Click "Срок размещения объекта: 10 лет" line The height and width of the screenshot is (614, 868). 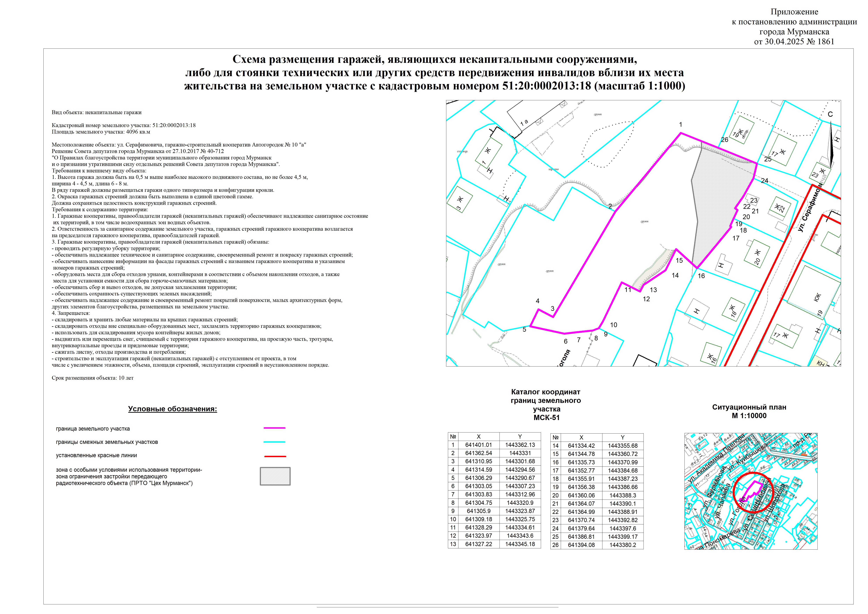(x=93, y=378)
